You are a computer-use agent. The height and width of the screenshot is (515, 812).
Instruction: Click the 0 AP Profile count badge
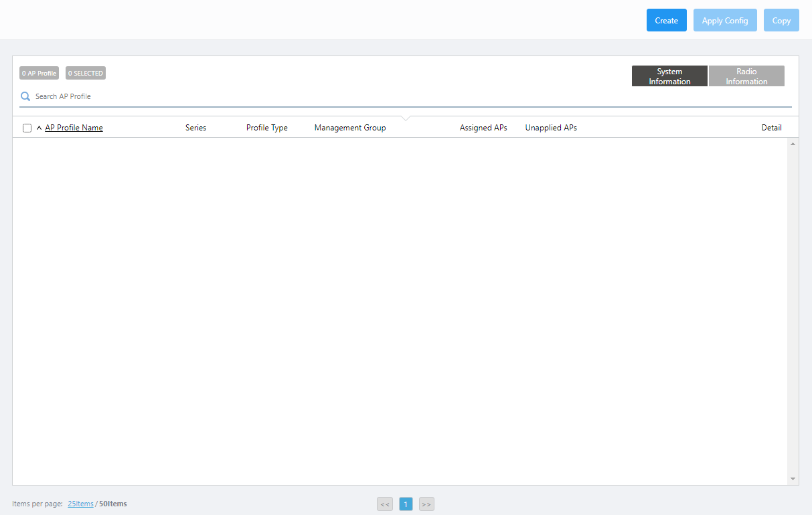coord(39,73)
